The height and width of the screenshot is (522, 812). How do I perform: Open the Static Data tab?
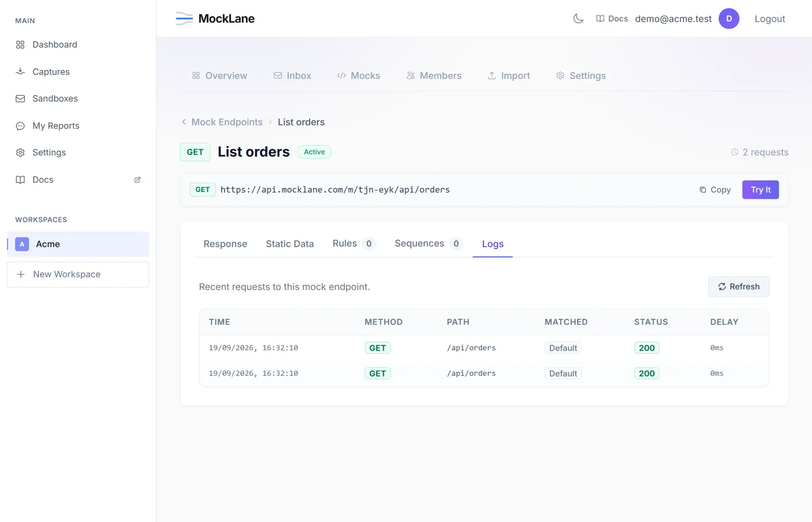coord(290,244)
